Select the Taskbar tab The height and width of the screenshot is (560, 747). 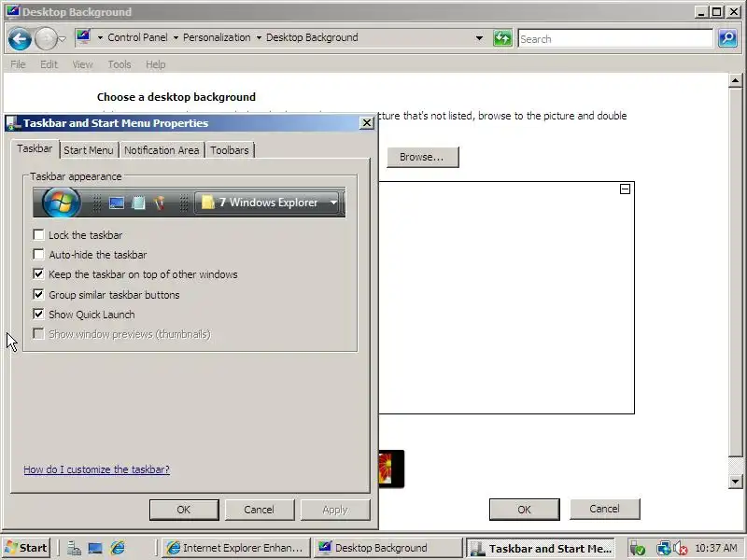[35, 149]
